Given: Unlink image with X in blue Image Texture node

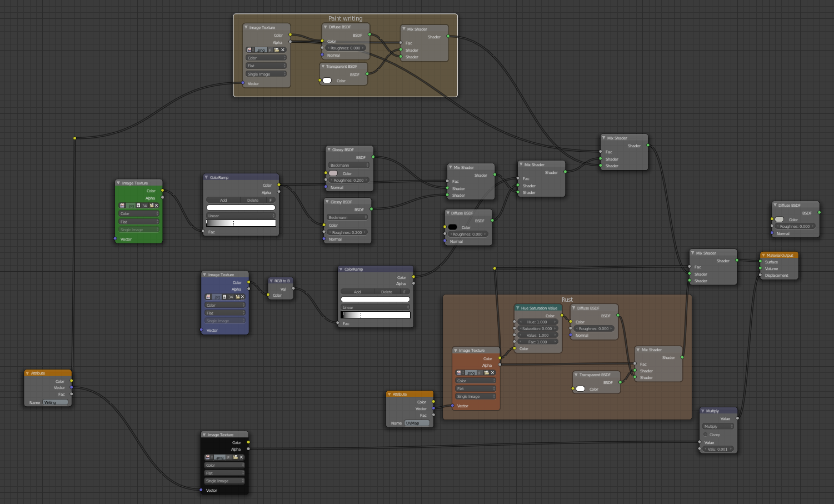Looking at the screenshot, I should (x=242, y=297).
